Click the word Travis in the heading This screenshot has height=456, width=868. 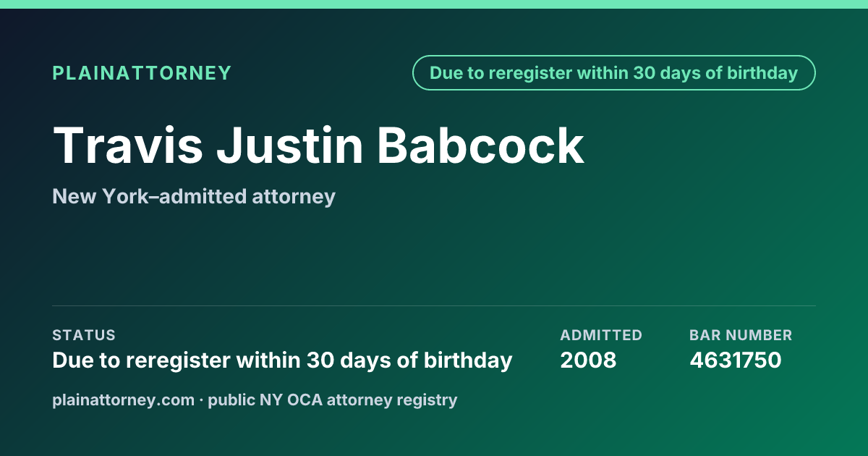(x=127, y=145)
